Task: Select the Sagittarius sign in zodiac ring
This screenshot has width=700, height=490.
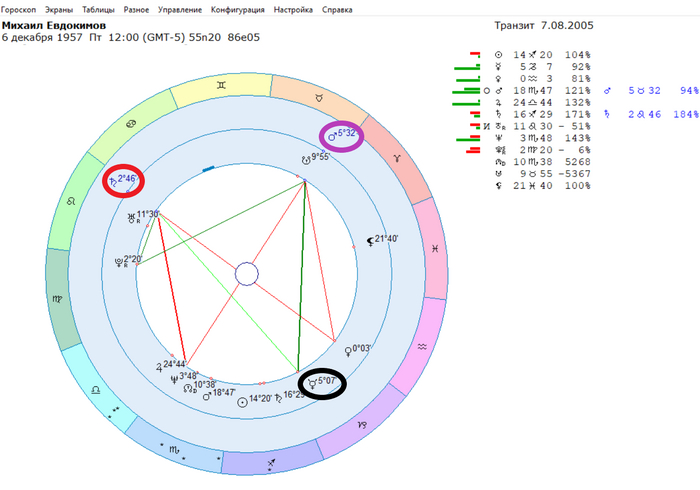Action: [271, 462]
